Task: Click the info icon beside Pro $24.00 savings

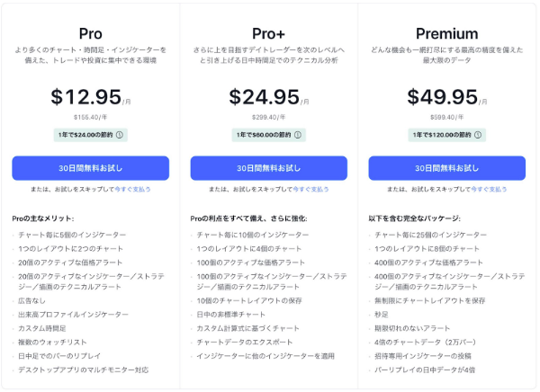Action: point(120,135)
